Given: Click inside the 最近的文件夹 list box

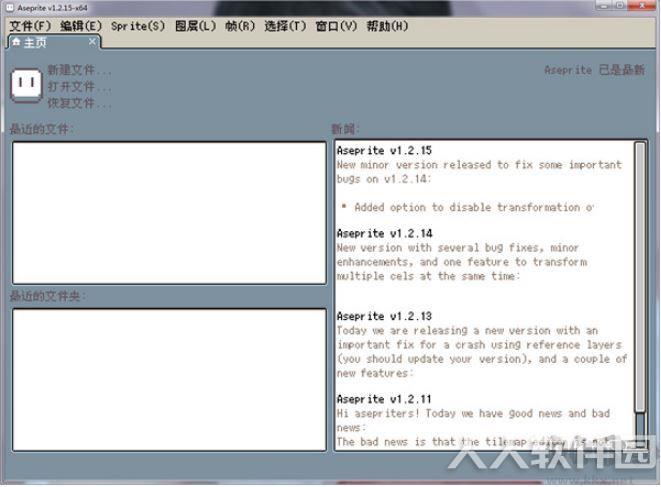Looking at the screenshot, I should (x=169, y=380).
